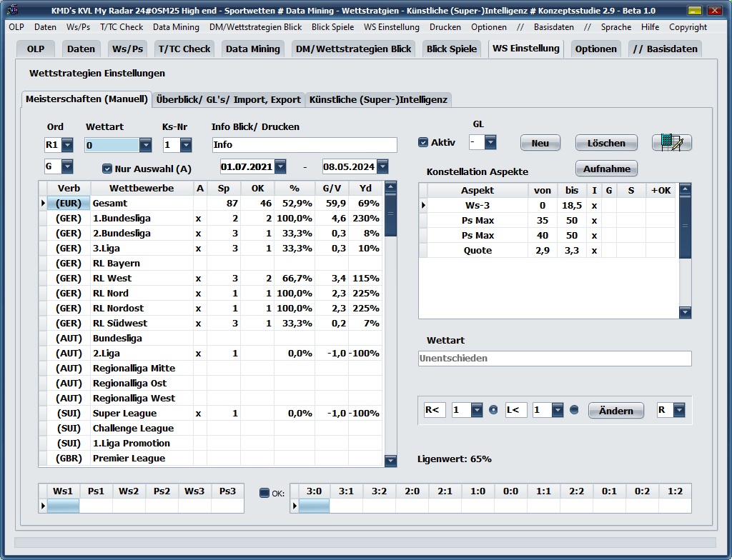Open the start date dropdown 01.07.2021
732x560 pixels.
280,166
